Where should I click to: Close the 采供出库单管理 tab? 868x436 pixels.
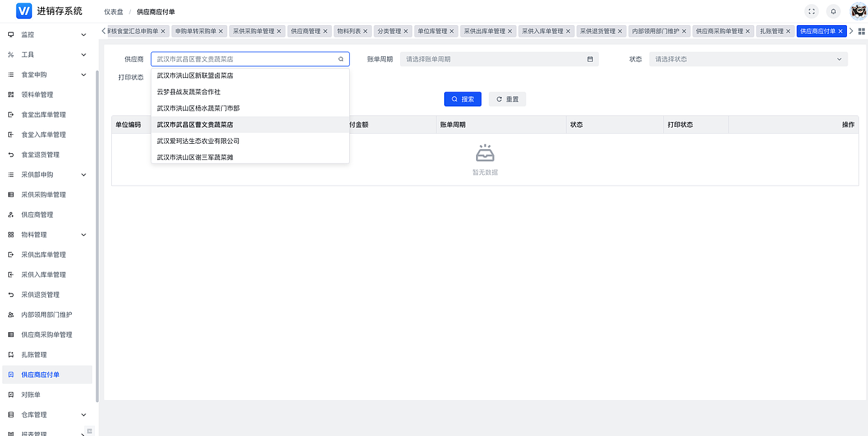tap(511, 31)
